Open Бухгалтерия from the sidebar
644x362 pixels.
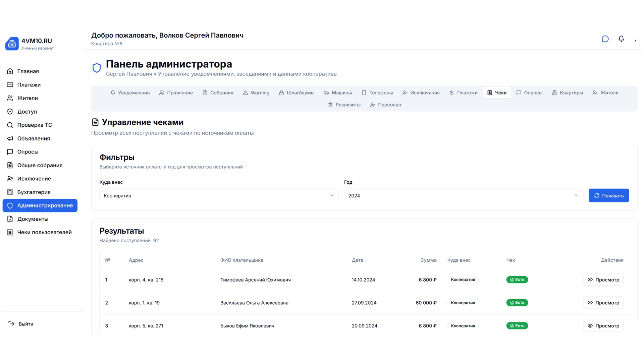point(34,192)
